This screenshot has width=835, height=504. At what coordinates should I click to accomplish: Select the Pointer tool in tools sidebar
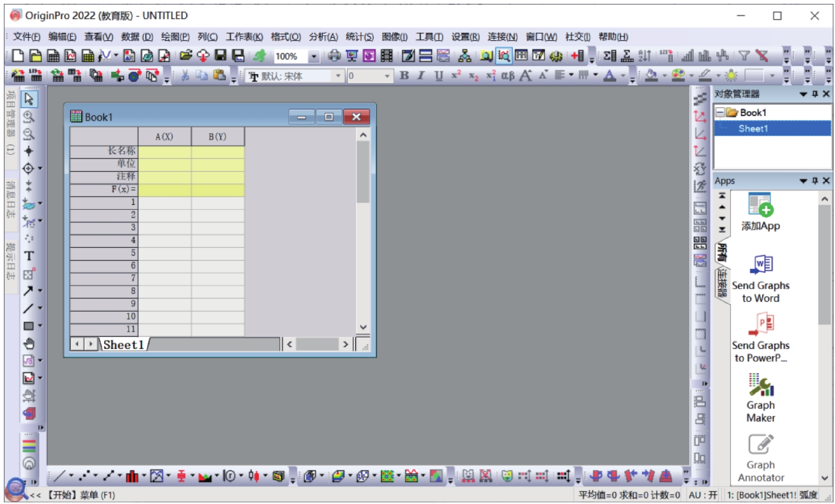29,99
